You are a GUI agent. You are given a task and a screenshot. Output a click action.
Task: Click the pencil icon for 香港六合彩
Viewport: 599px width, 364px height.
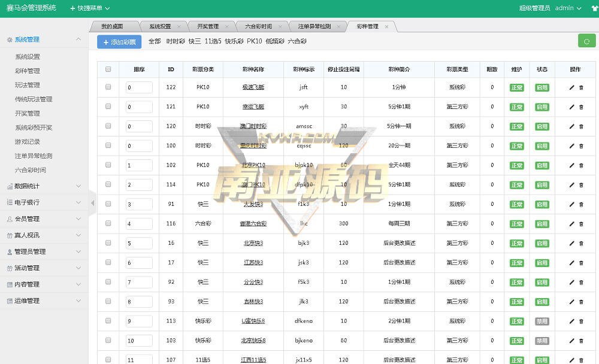click(x=571, y=224)
